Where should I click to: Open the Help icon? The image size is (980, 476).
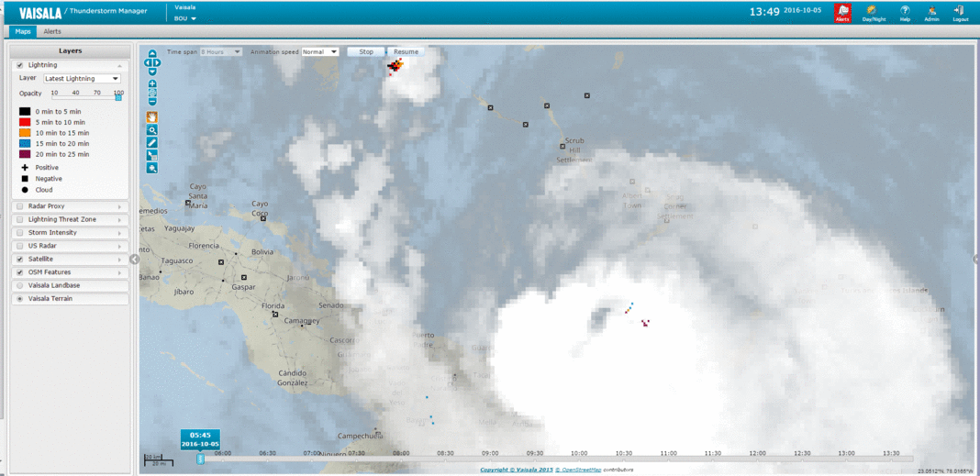point(905,11)
